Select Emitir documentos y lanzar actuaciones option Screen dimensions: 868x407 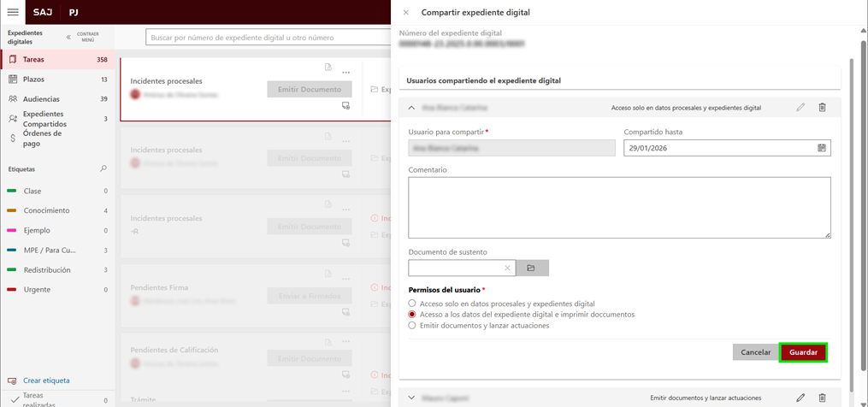tap(412, 326)
